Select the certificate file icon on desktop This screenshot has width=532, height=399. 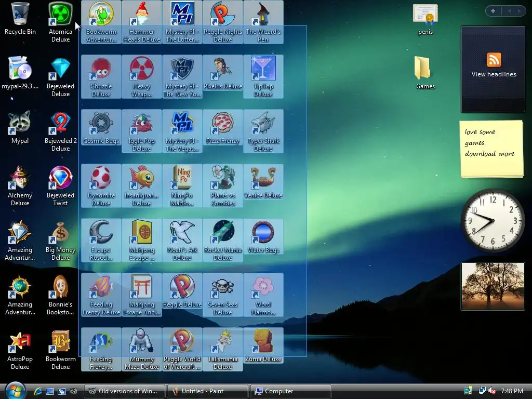pos(425,19)
